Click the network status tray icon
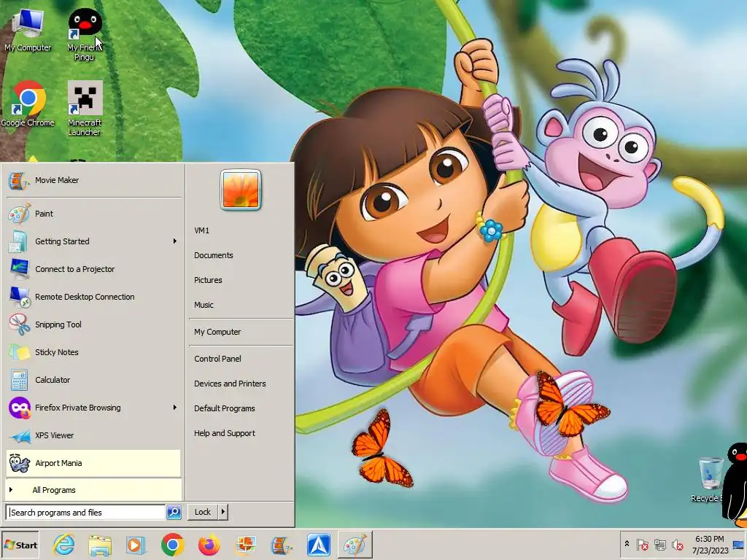Screen dimensions: 747x560 pyautogui.click(x=659, y=544)
